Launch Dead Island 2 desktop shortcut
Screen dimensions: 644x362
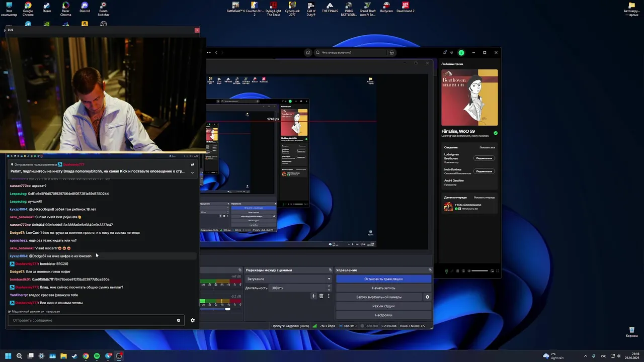[406, 7]
